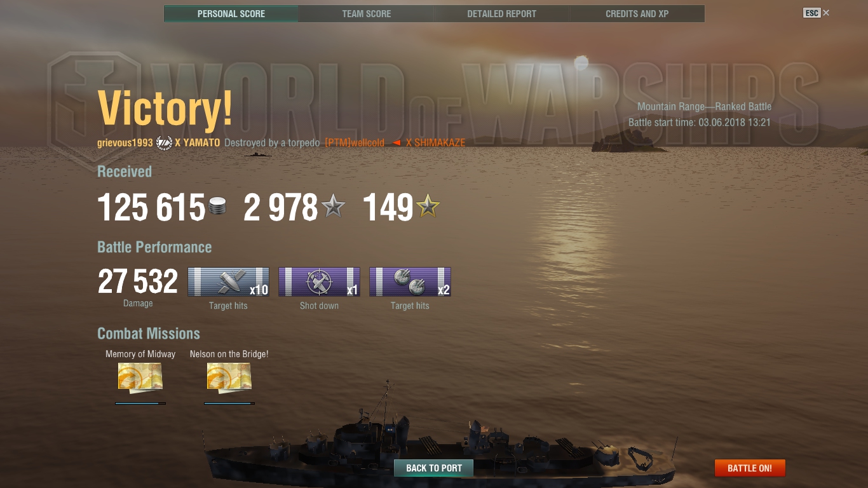The width and height of the screenshot is (868, 488).
Task: Click the Nelson on the Bridge! progress bar
Action: 229,403
